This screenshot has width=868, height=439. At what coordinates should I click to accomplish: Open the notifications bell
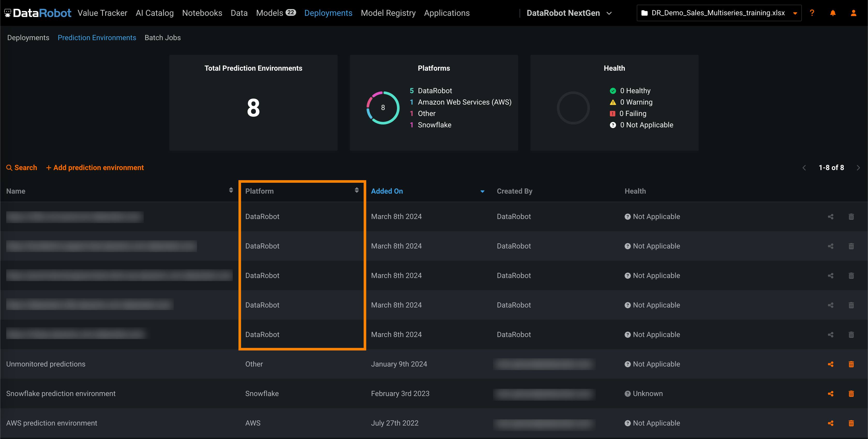click(833, 13)
